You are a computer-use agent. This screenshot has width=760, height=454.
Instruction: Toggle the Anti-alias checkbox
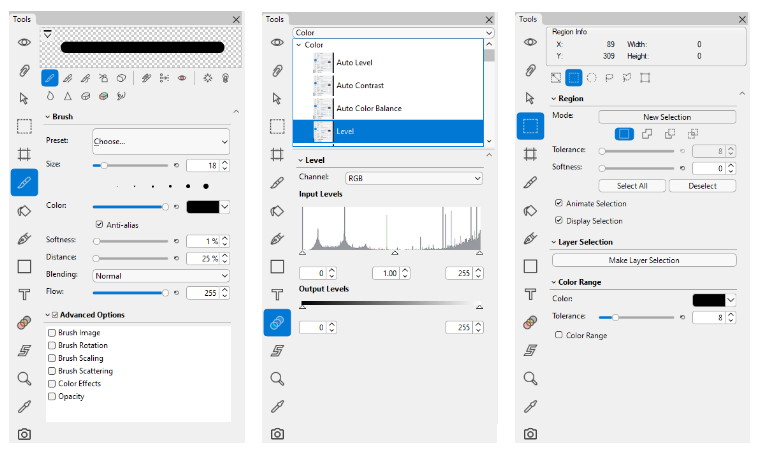99,224
